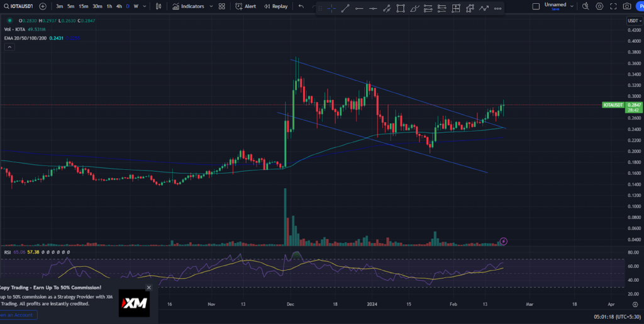The image size is (644, 324).
Task: Select the W weekly timeframe
Action: coord(136,6)
